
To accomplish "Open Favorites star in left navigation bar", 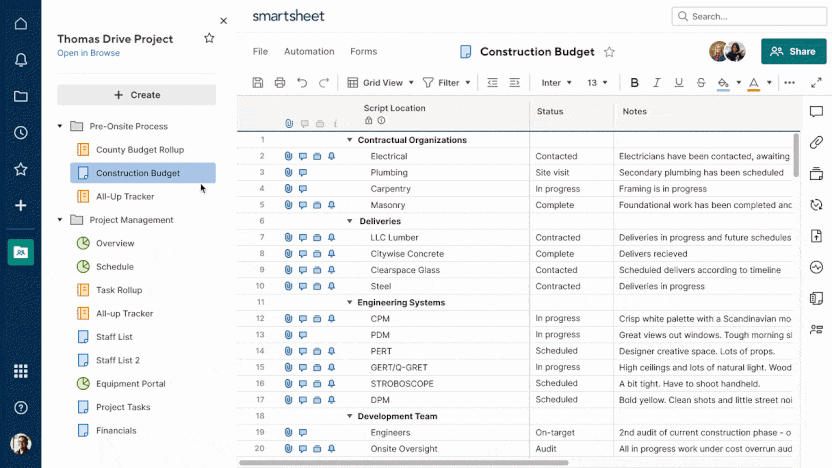I will [21, 169].
